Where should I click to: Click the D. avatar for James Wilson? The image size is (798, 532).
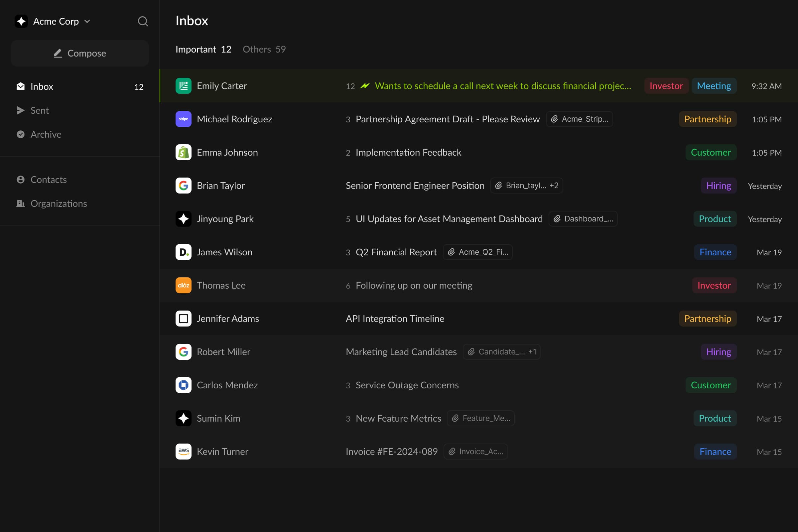184,252
